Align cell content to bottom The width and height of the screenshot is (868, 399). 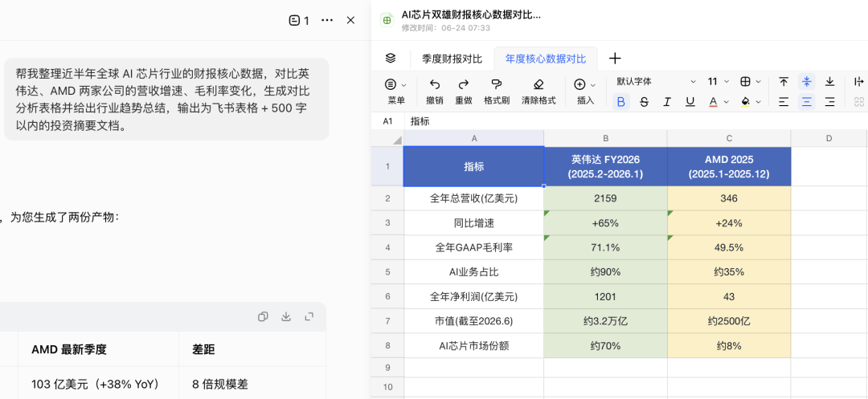click(829, 82)
